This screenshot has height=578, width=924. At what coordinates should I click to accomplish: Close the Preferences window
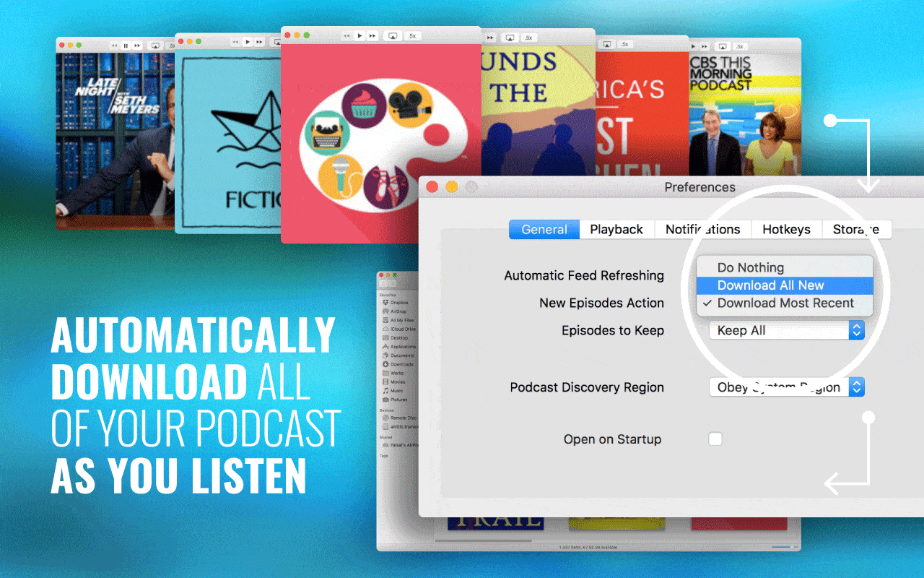click(432, 187)
